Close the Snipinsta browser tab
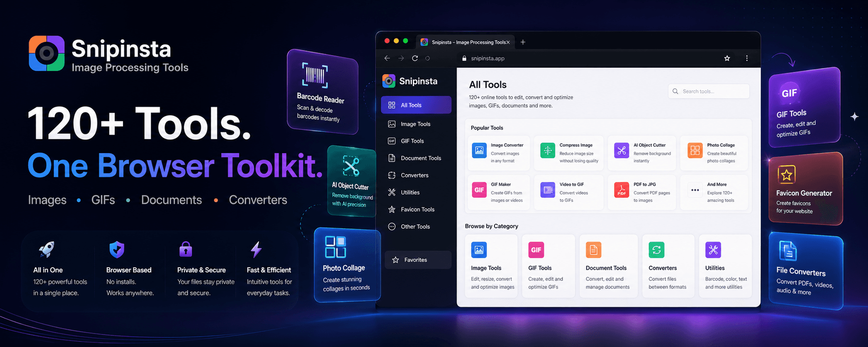This screenshot has width=868, height=347. pos(508,42)
